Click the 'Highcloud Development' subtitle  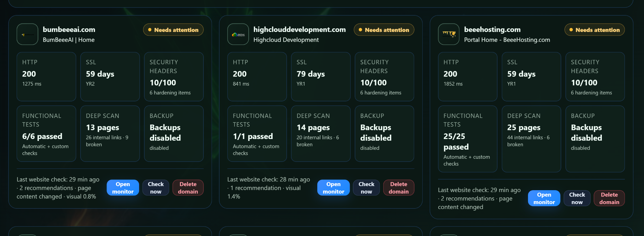tap(286, 40)
